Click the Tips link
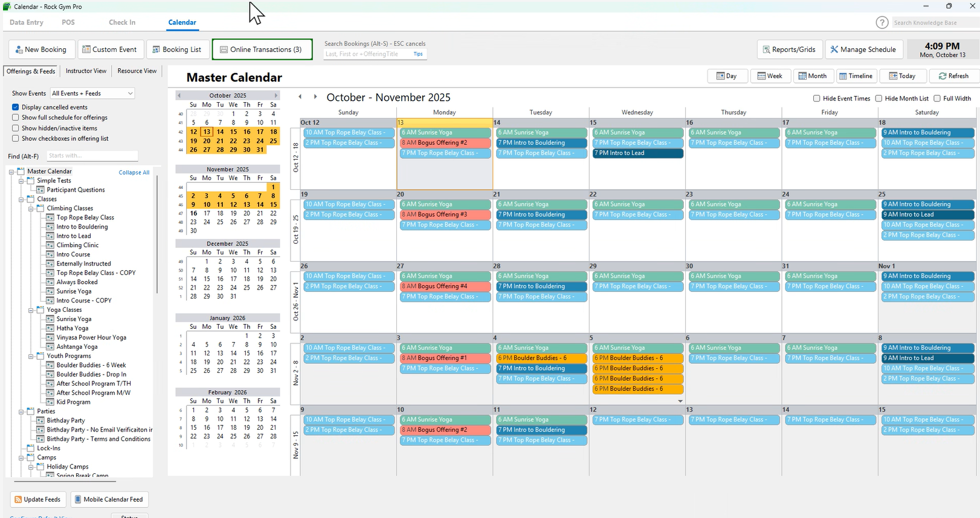The height and width of the screenshot is (518, 980). pyautogui.click(x=418, y=54)
